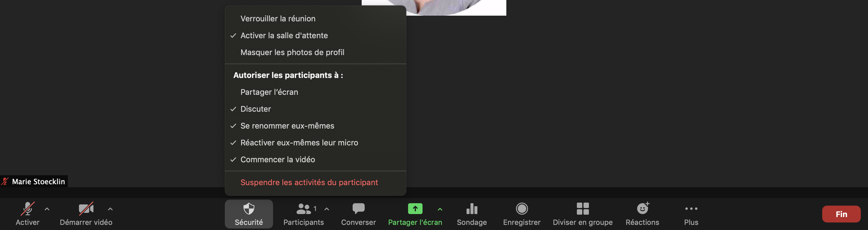Click the Sécurité shield icon
Viewport: 868px width, 230px height.
click(x=249, y=209)
